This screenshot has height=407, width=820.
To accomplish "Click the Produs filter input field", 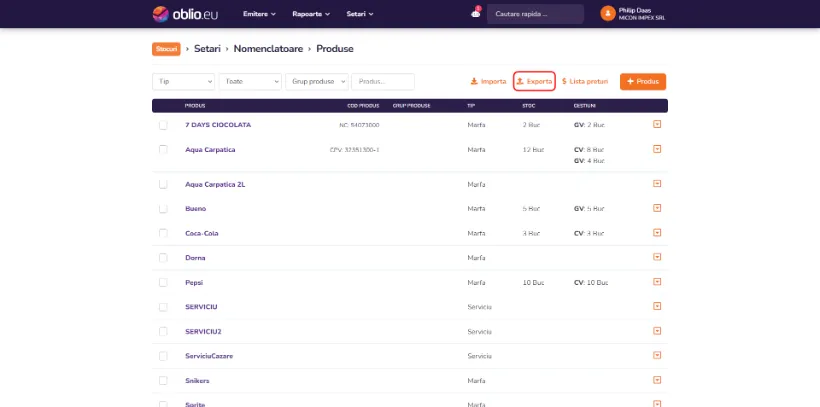I will point(383,82).
